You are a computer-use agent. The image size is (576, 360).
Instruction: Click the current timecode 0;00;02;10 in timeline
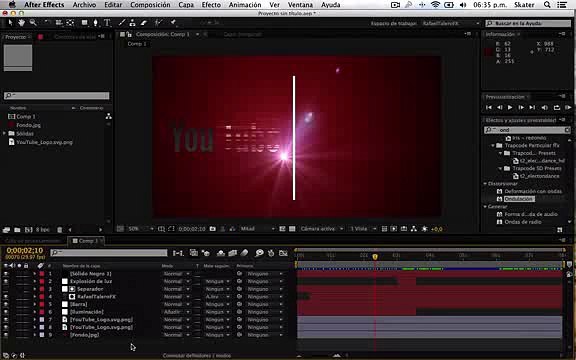pos(25,251)
